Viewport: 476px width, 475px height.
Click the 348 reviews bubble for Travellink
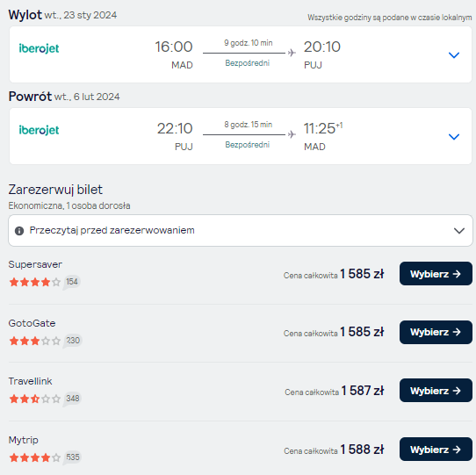pyautogui.click(x=72, y=399)
